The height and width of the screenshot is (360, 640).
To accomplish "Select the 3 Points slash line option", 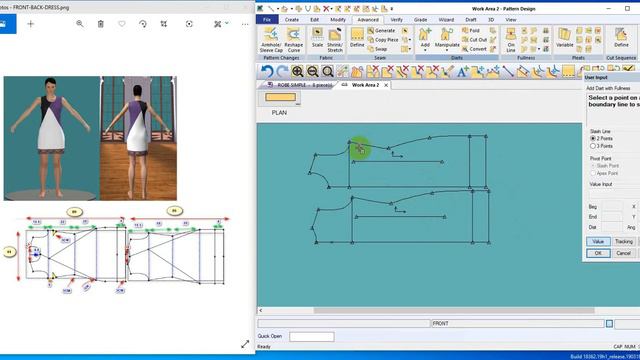I will click(x=593, y=146).
